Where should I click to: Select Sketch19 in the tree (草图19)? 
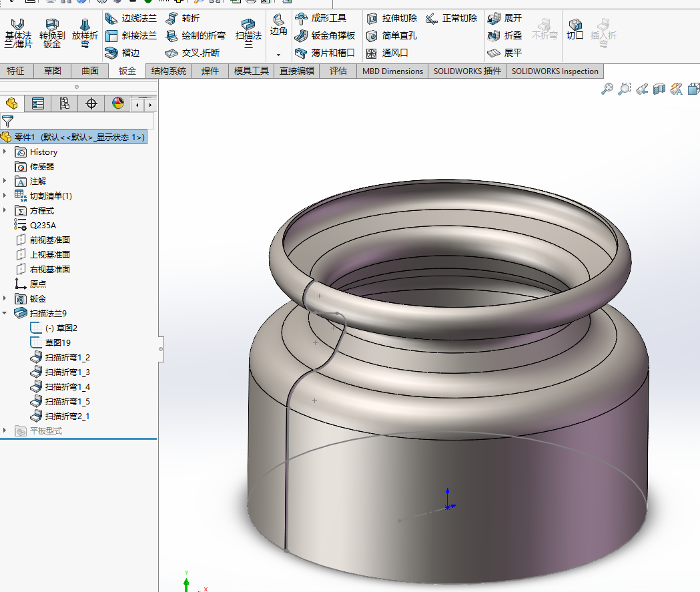point(51,342)
